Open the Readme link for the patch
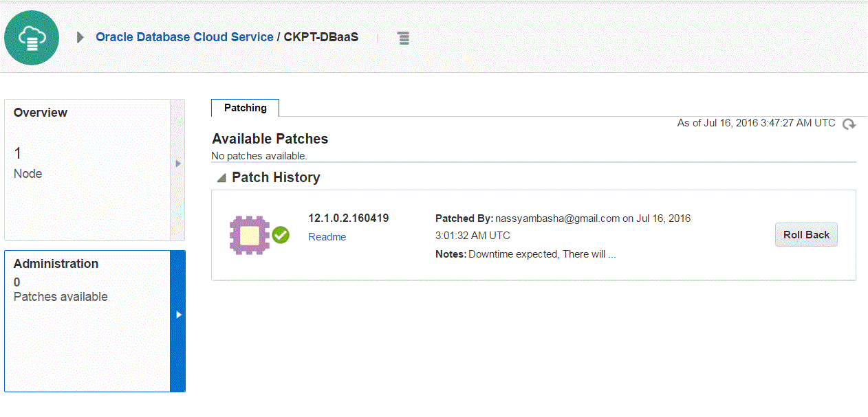868x417 pixels. coord(327,237)
